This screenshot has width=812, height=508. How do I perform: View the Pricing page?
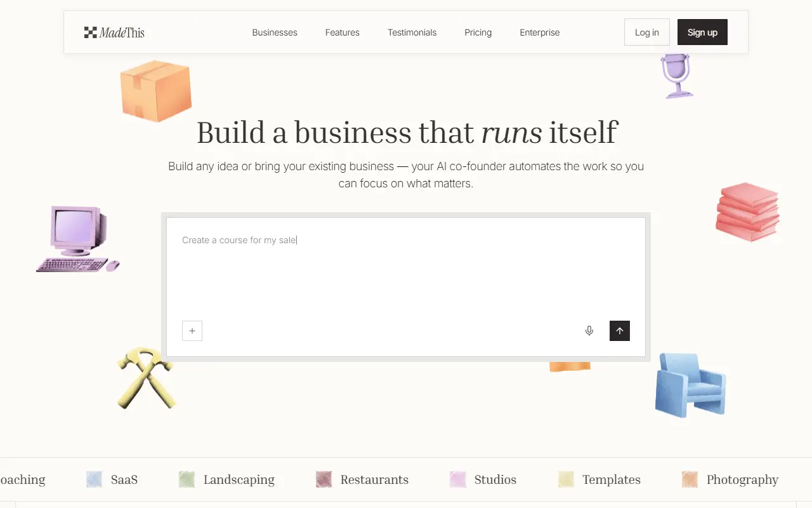pyautogui.click(x=478, y=32)
